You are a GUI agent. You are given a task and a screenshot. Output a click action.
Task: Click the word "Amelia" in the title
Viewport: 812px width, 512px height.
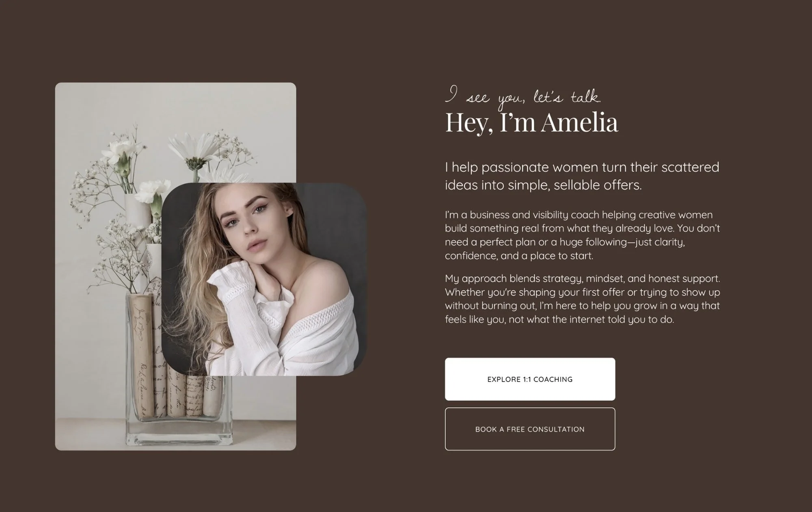(579, 122)
